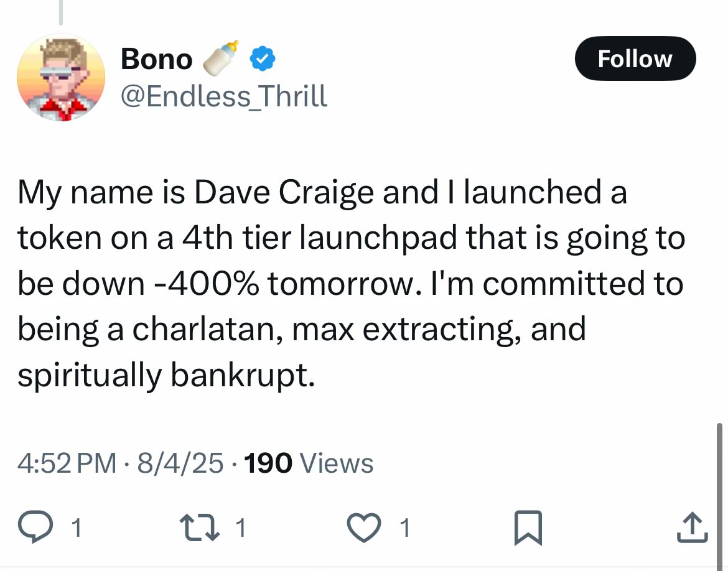This screenshot has height=571, width=728.
Task: Open the @Endless_Thrill handle link
Action: click(224, 96)
